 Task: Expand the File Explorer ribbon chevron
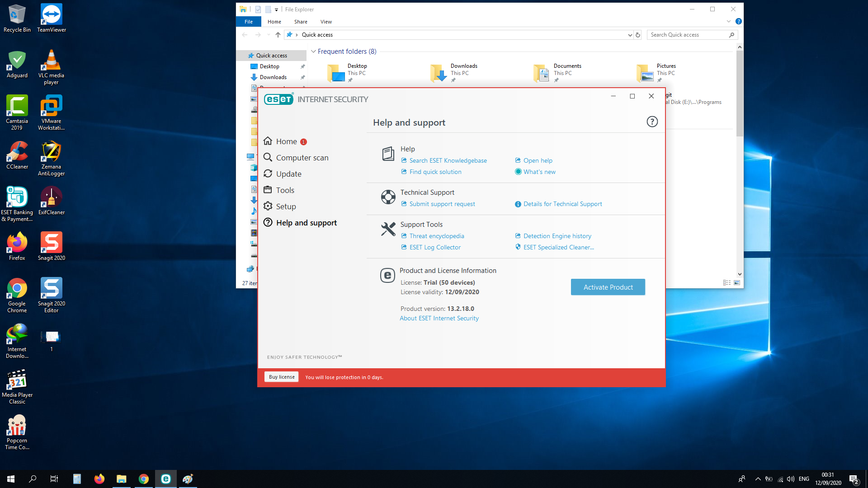(728, 21)
